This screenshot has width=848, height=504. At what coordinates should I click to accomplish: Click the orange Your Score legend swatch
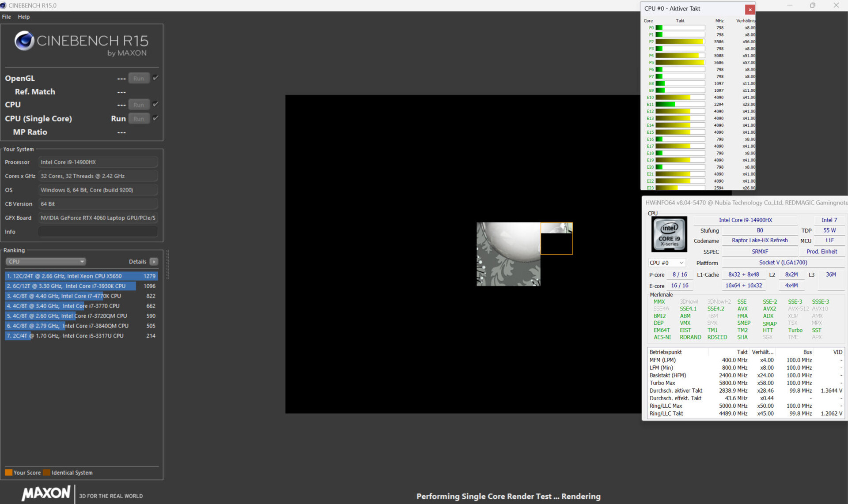point(8,473)
